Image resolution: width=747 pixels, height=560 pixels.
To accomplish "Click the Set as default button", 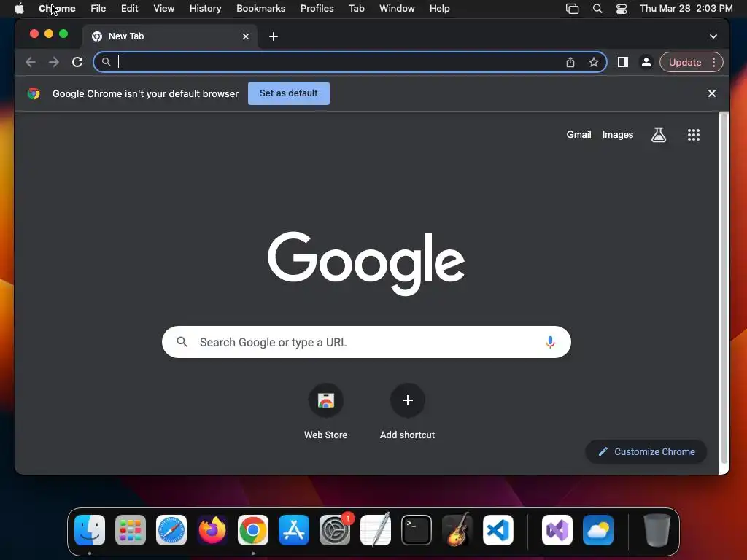I will click(289, 93).
